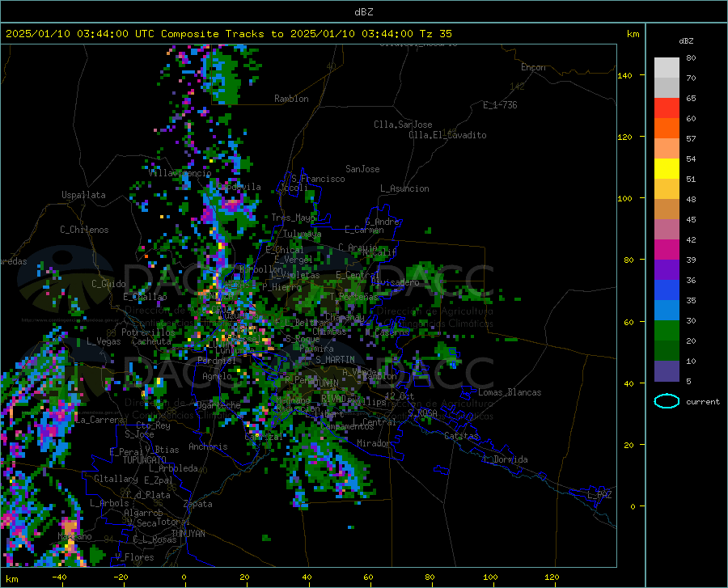Viewport: 728px width, 588px height.
Task: Click the 'SanJose' place label
Action: [x=362, y=169]
